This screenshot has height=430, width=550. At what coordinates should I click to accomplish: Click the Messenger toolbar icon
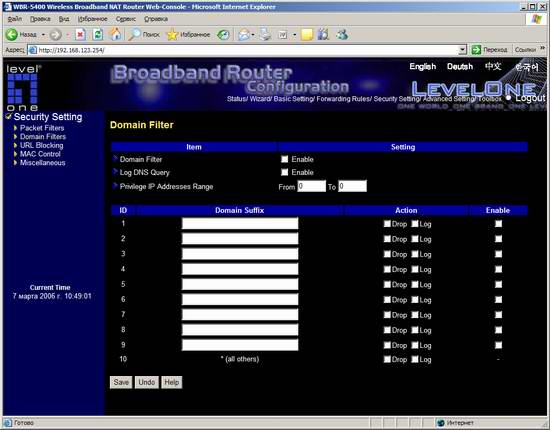click(x=342, y=34)
